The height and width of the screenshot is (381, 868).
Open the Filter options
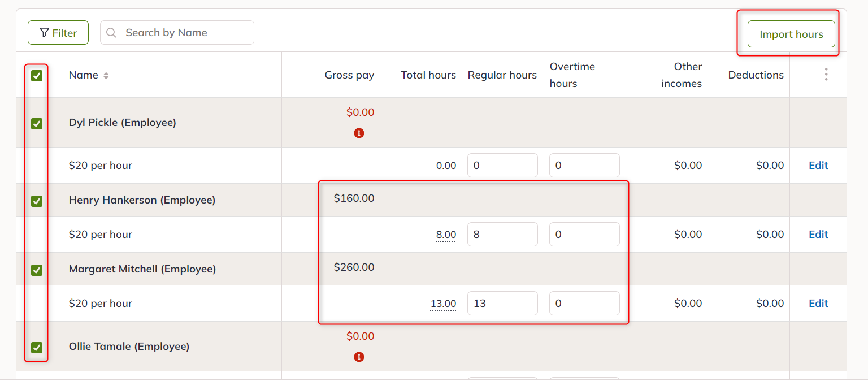[58, 33]
